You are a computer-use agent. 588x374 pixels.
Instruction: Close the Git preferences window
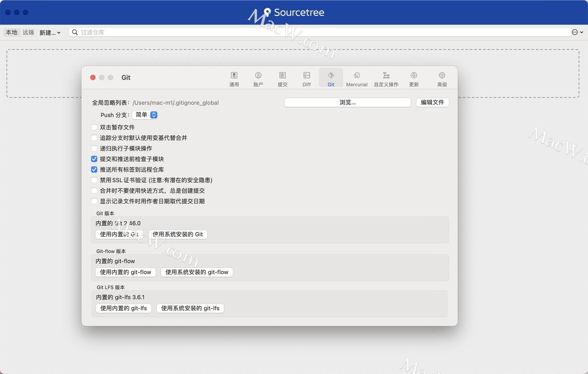(x=93, y=77)
